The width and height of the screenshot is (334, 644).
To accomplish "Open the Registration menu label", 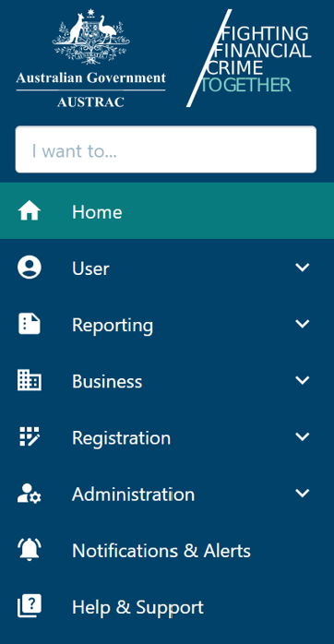I will point(121,438).
